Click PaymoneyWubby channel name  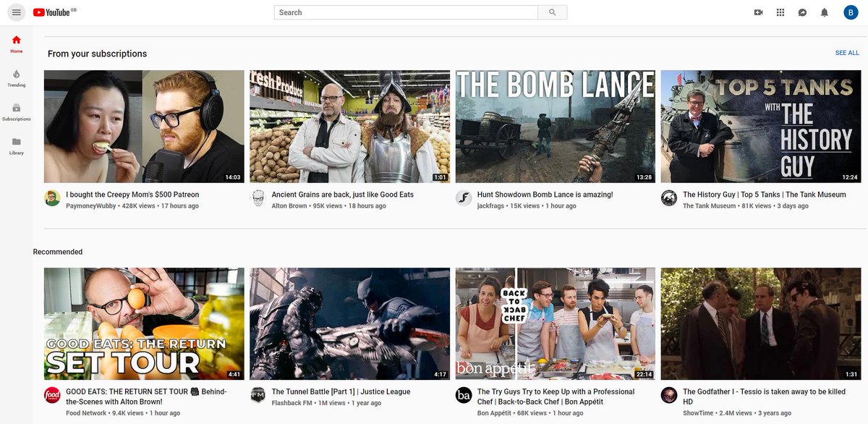click(91, 206)
